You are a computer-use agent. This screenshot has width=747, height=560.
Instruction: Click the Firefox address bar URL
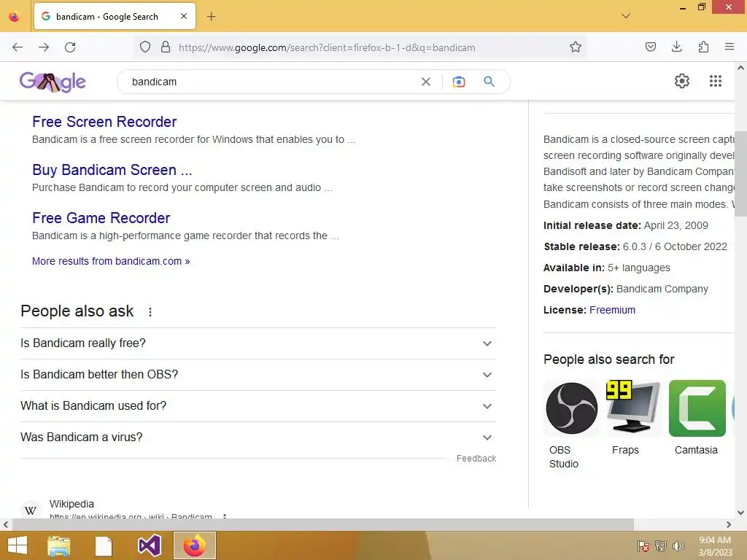tap(327, 47)
